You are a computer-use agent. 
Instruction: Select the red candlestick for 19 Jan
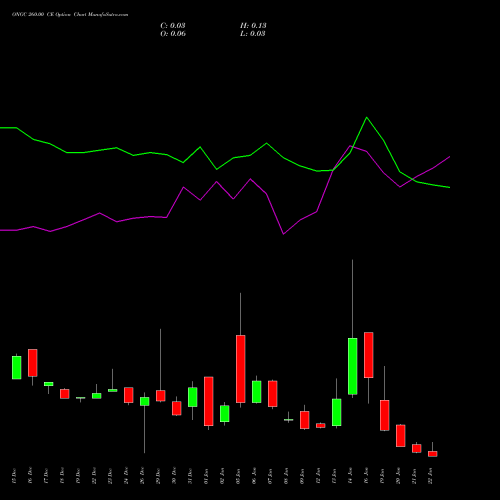[x=385, y=415]
